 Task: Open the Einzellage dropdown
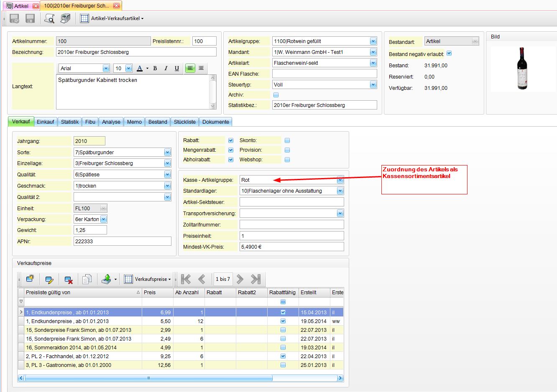[x=167, y=163]
